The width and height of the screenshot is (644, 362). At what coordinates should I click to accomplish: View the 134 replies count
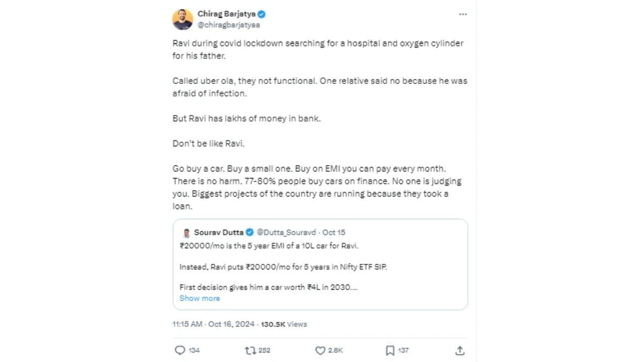coord(193,350)
